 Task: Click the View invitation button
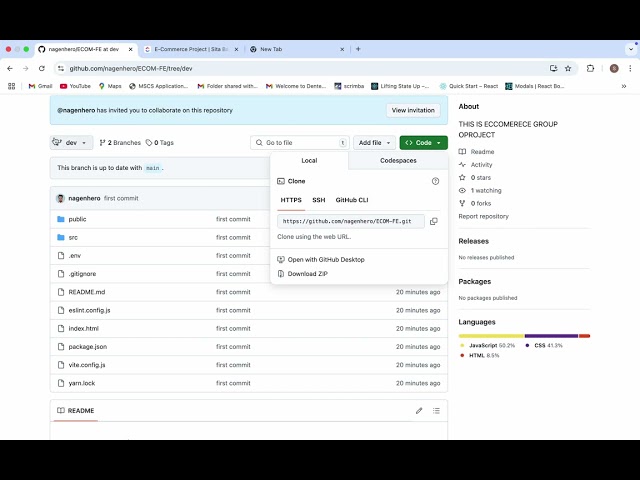[x=413, y=110]
